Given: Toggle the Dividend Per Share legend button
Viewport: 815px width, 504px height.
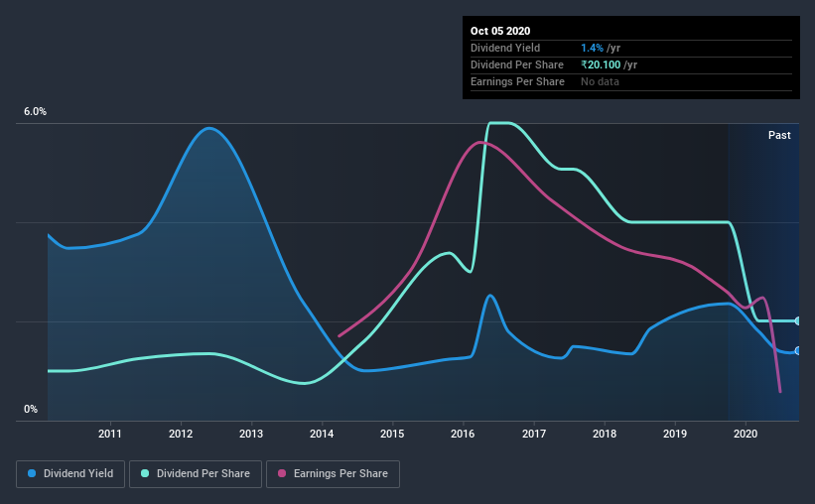Looking at the screenshot, I should coord(196,474).
